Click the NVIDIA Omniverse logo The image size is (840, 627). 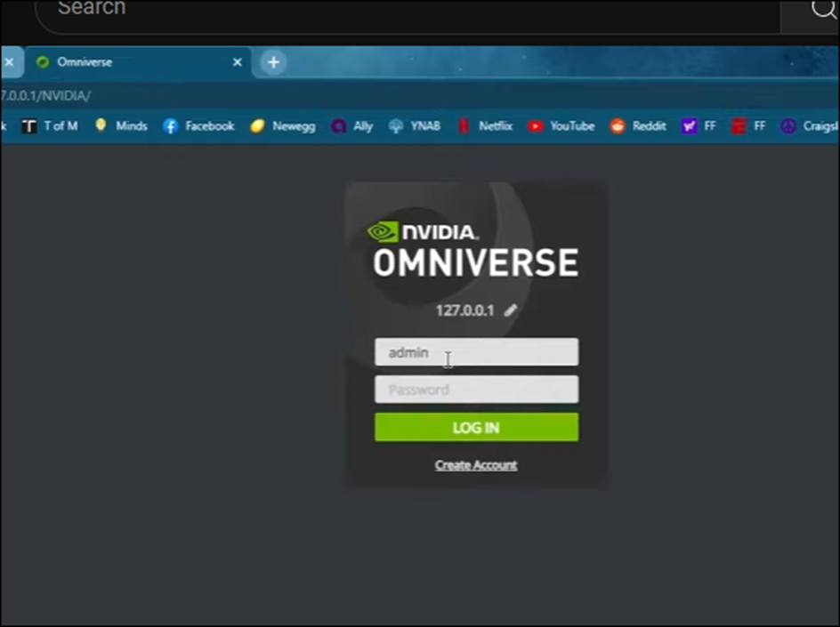474,250
